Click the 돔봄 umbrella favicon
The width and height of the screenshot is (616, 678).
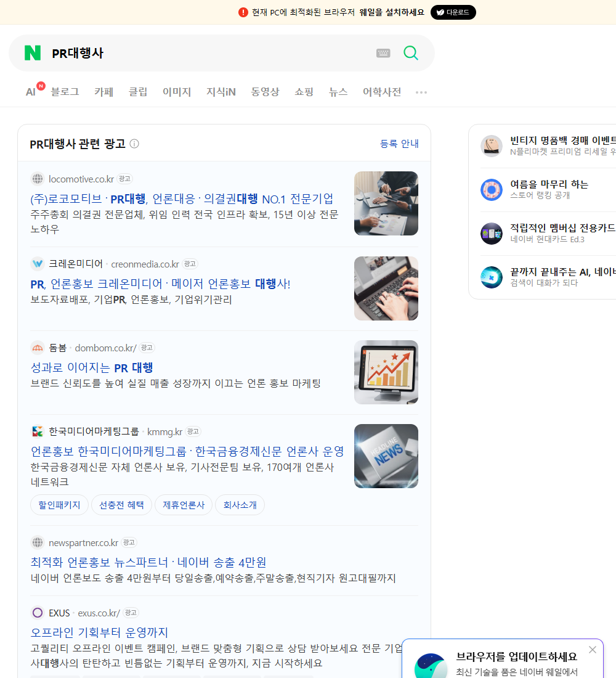click(x=38, y=348)
